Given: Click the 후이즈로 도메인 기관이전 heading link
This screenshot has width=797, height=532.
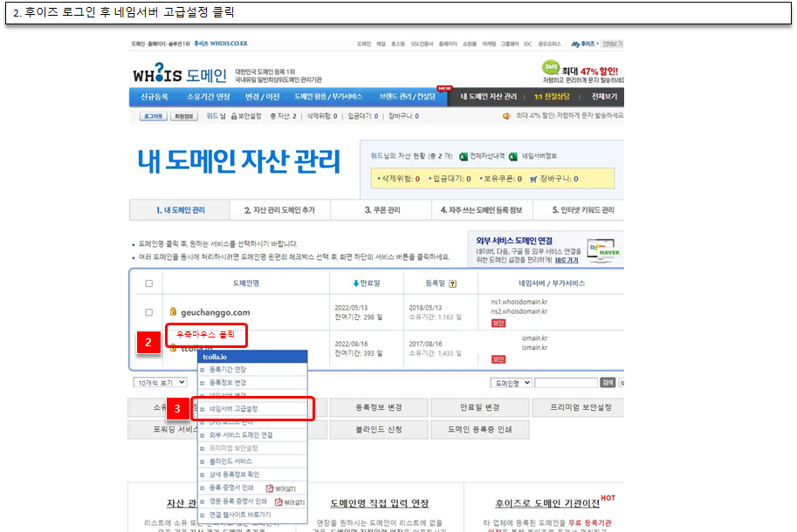Looking at the screenshot, I should point(547,503).
